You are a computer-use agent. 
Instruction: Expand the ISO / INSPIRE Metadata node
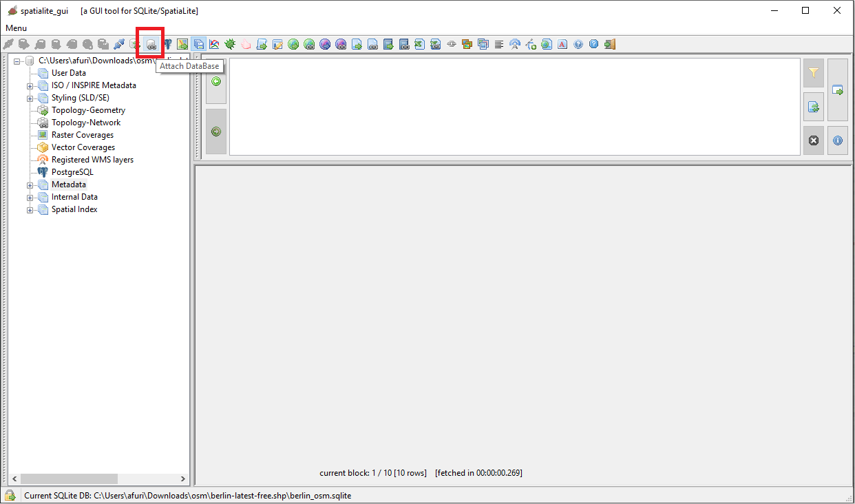pyautogui.click(x=30, y=85)
